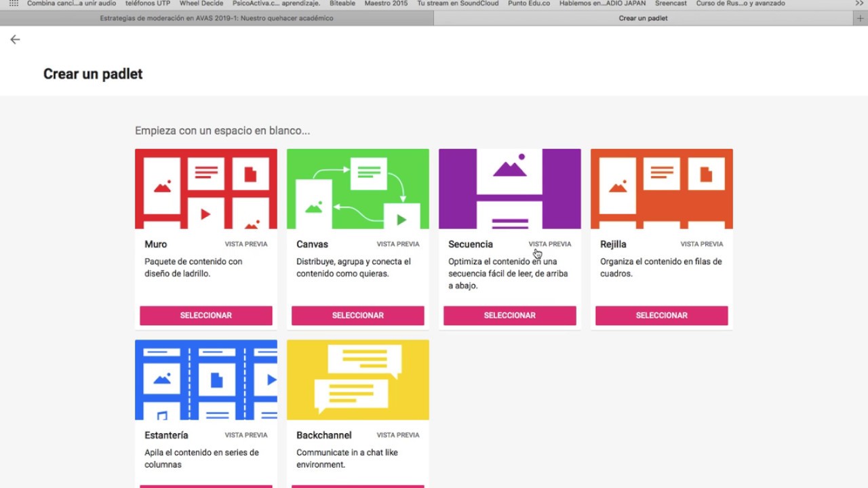Click 'Organiza el contenido en filas de cuadros' description
868x488 pixels.
coord(661,268)
